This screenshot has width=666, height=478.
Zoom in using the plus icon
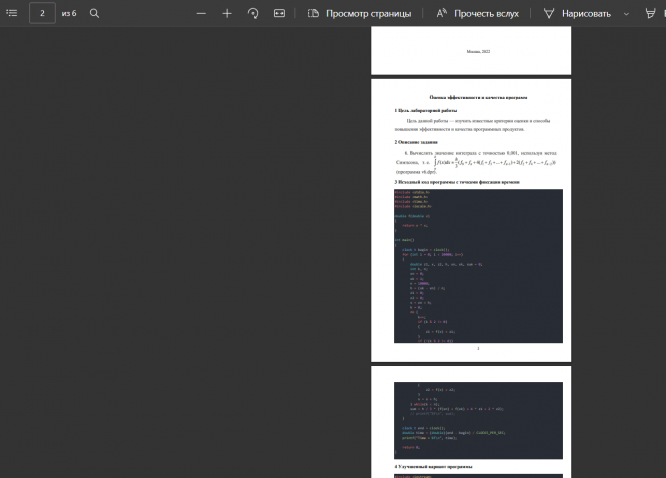[227, 13]
